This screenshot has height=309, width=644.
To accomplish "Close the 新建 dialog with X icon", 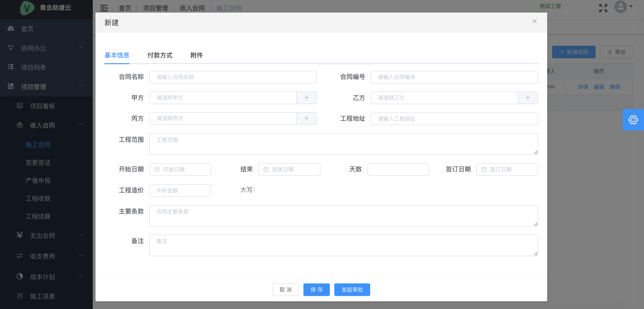I will [x=534, y=21].
